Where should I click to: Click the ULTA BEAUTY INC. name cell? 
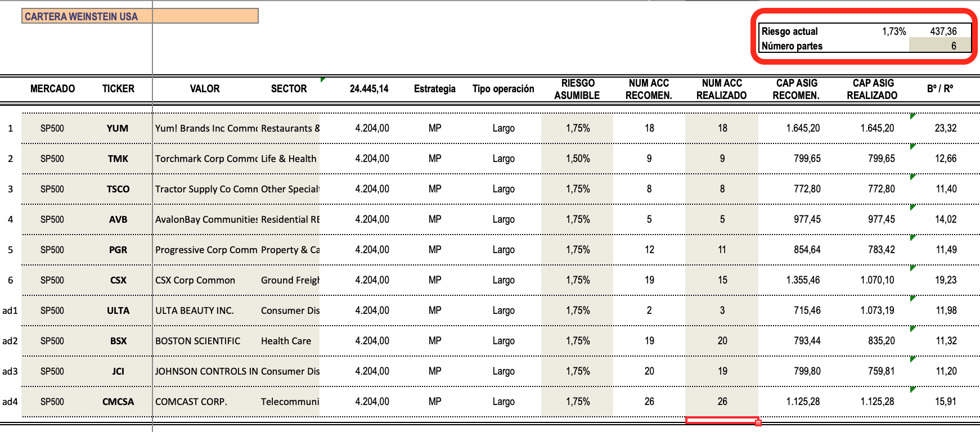click(195, 310)
